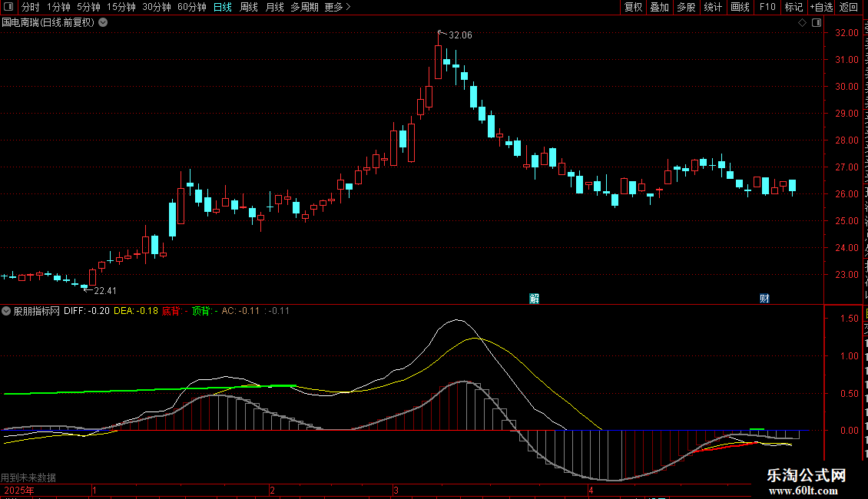868x499 pixels.
Task: Click the 32.06 high price label
Action: click(460, 35)
